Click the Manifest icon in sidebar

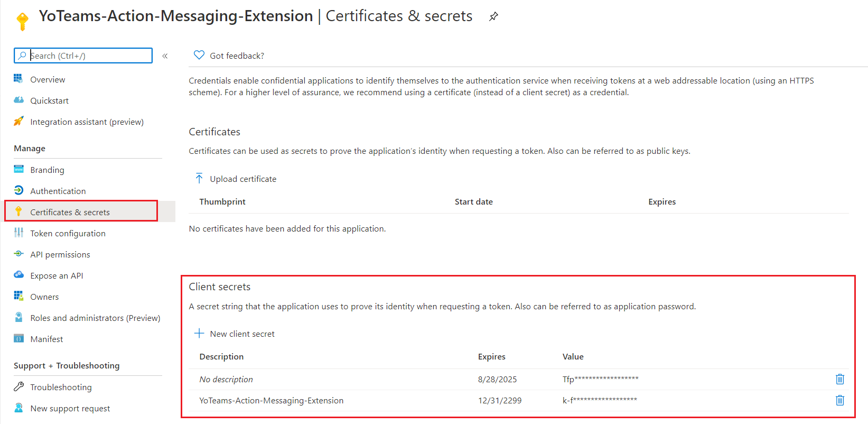point(18,338)
